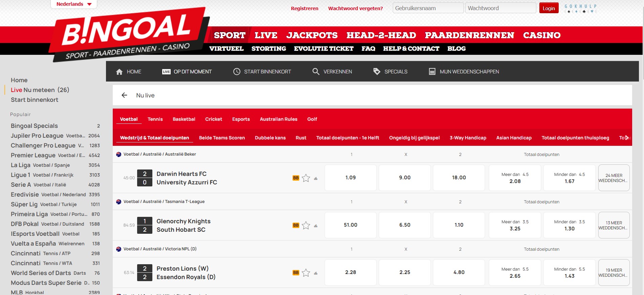Select odds 51.00 for Glenorchy Knights win
644x295 pixels.
350,225
